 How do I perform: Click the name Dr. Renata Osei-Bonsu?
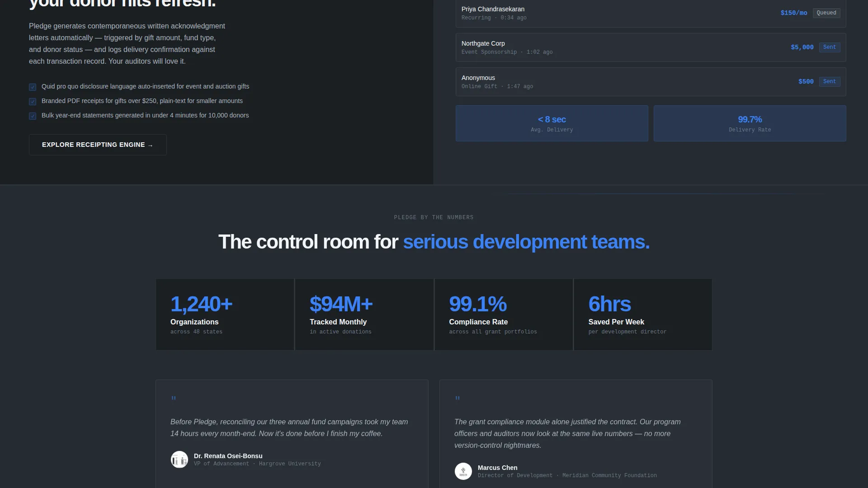[228, 456]
